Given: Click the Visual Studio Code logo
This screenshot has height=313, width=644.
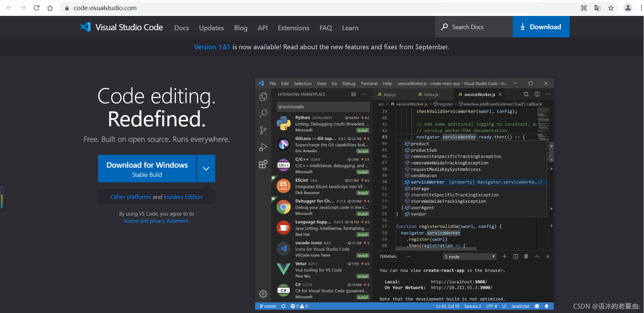Looking at the screenshot, I should (x=85, y=27).
